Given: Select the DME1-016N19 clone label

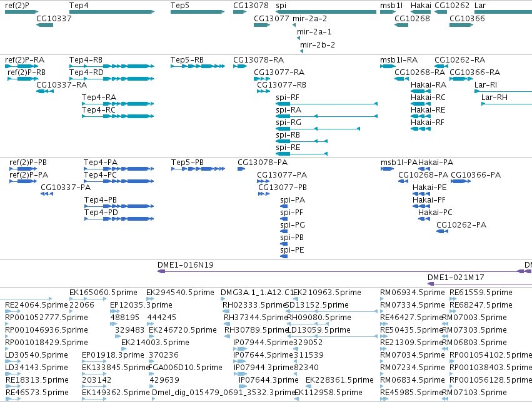Looking at the screenshot, I should 186,265.
